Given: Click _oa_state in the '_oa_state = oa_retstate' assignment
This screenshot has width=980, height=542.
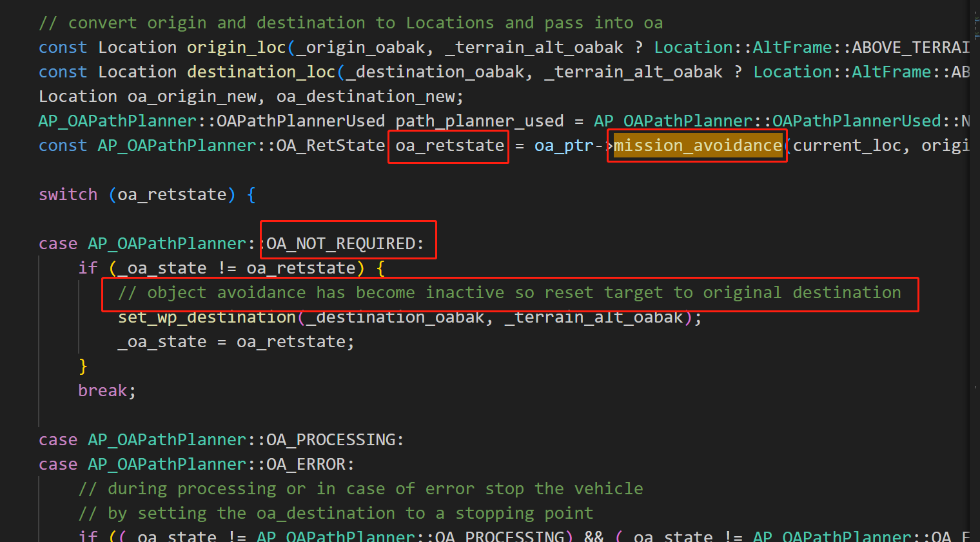Looking at the screenshot, I should coord(162,342).
